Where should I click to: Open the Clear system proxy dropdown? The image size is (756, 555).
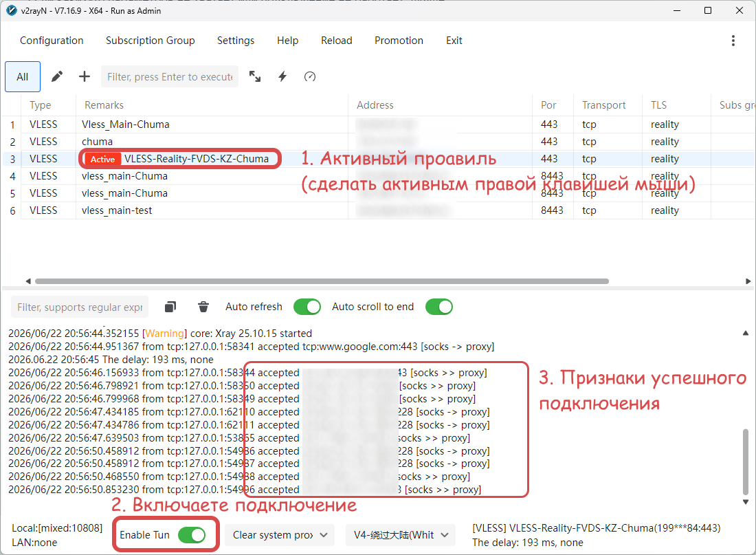tap(280, 535)
